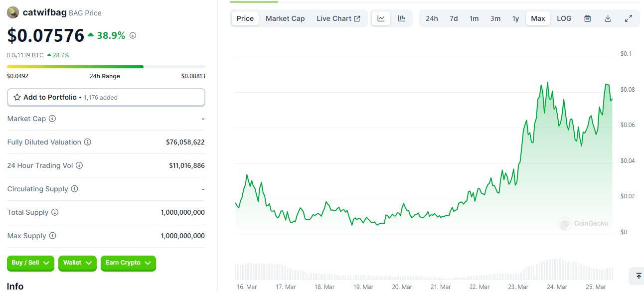Open the Circulating Supply info icon
This screenshot has height=292, width=644.
75,189
